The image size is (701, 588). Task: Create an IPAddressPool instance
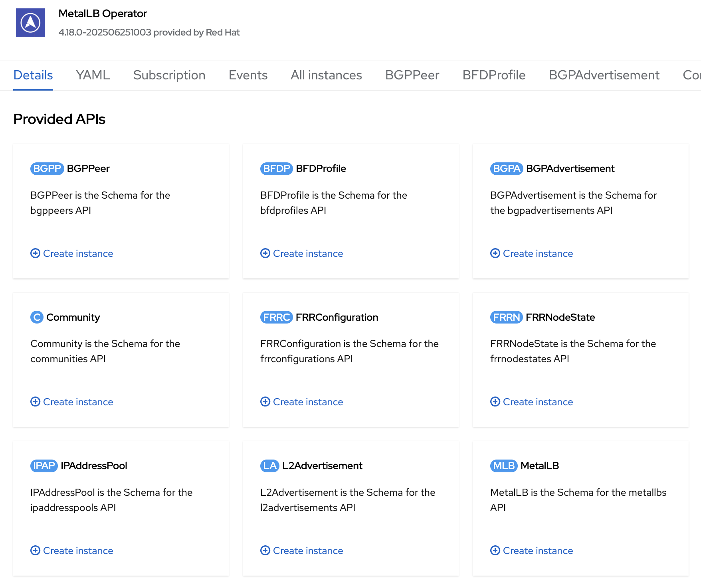coord(78,551)
